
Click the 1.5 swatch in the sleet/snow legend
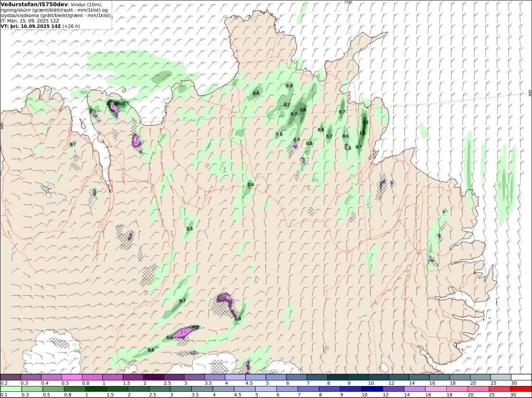click(x=133, y=377)
